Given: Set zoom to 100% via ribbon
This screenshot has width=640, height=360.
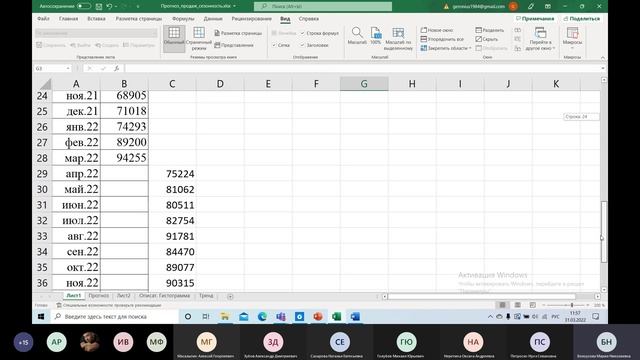Looking at the screenshot, I should (x=376, y=36).
